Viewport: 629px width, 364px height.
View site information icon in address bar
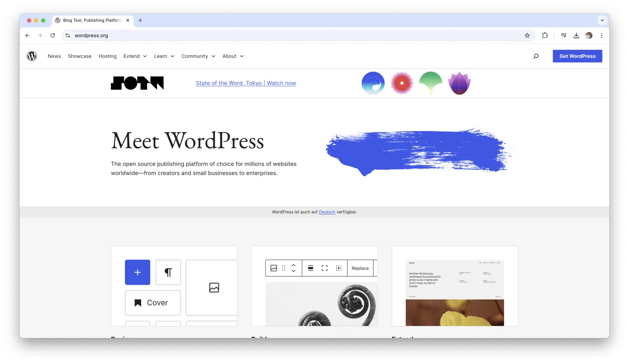point(68,35)
